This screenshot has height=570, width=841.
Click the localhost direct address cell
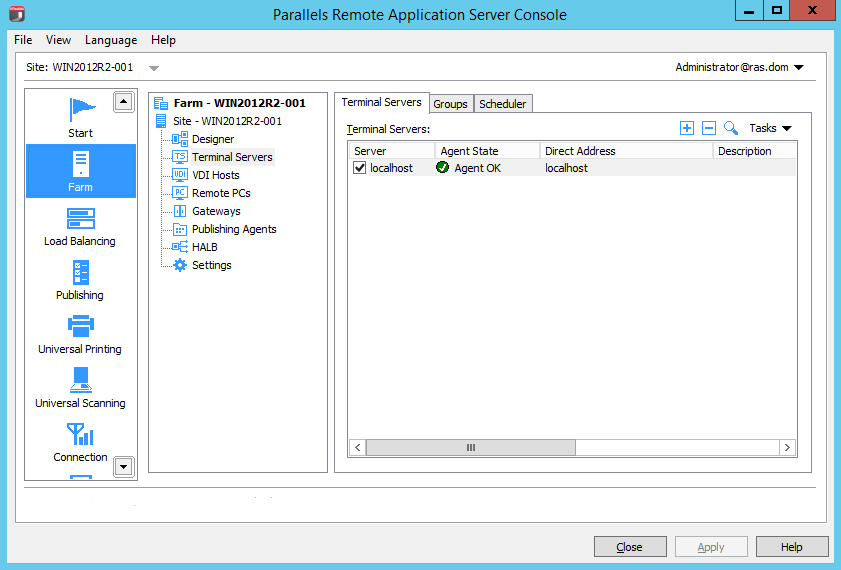[x=566, y=168]
